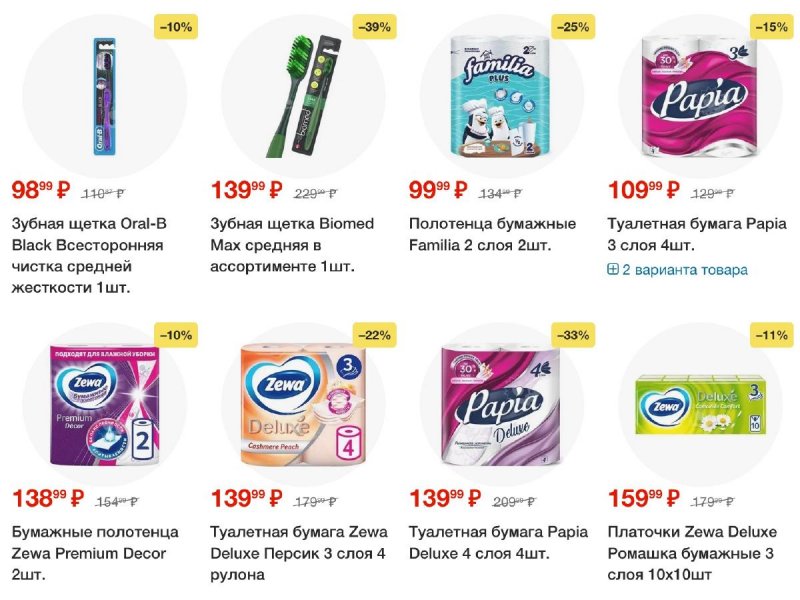Open the Oral-B Black toothbrush product image

pos(105,96)
